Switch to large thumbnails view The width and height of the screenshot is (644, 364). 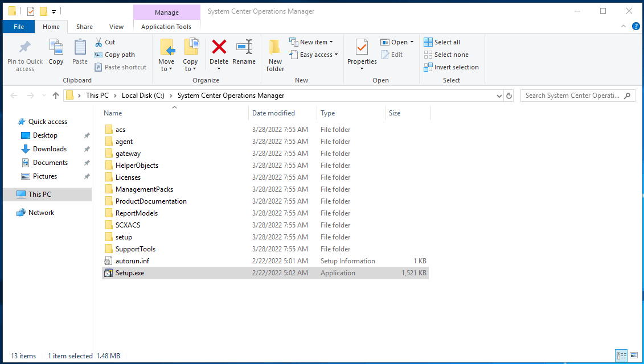[x=634, y=355]
